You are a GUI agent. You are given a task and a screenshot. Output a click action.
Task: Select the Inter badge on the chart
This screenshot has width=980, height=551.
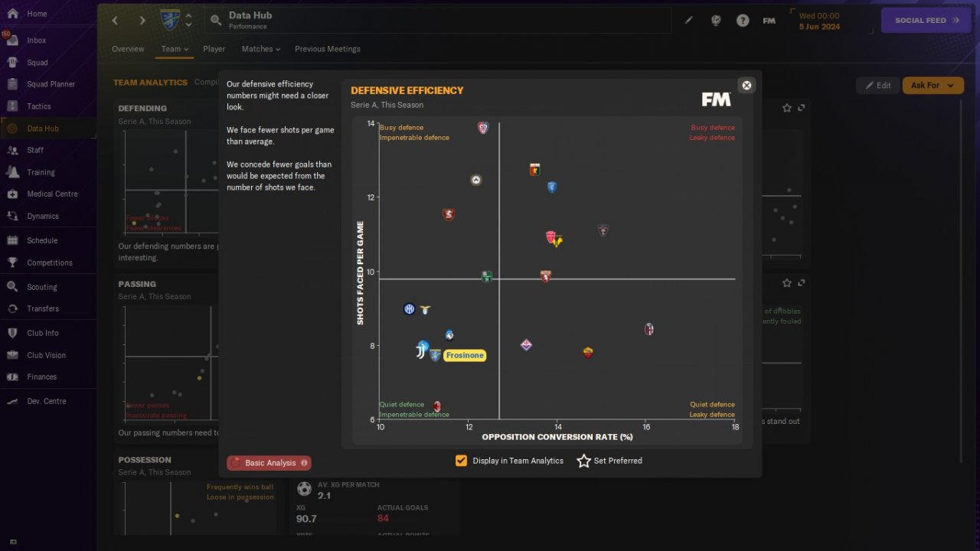point(410,309)
